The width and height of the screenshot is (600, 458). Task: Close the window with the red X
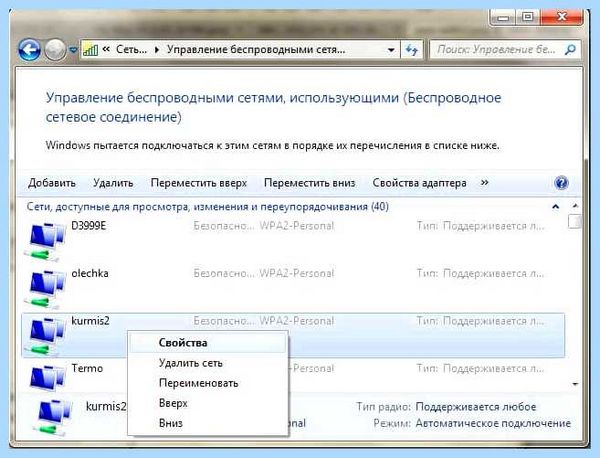561,17
